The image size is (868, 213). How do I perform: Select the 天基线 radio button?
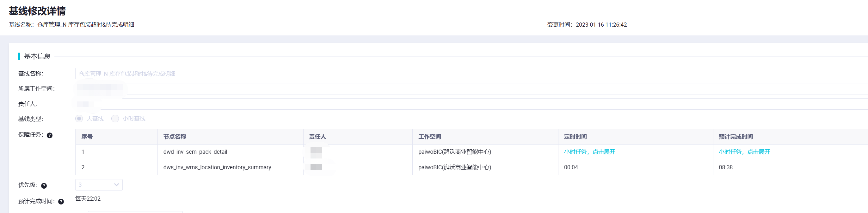coord(79,119)
